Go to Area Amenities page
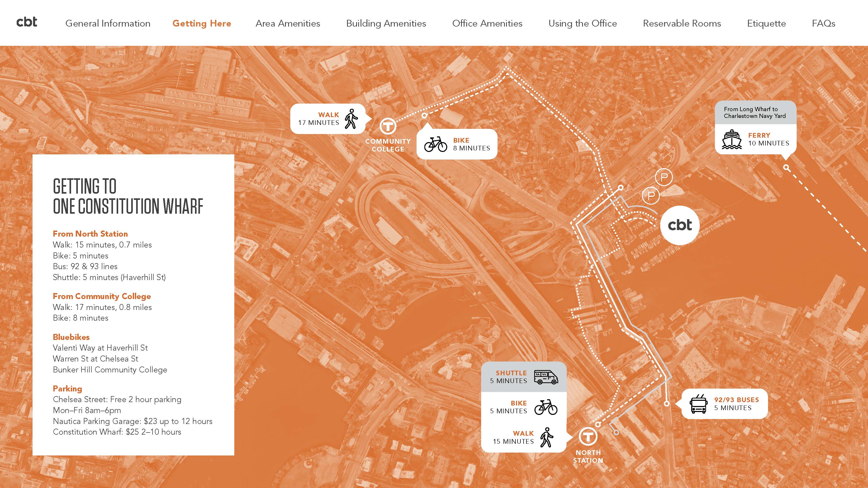868x488 pixels. tap(288, 23)
